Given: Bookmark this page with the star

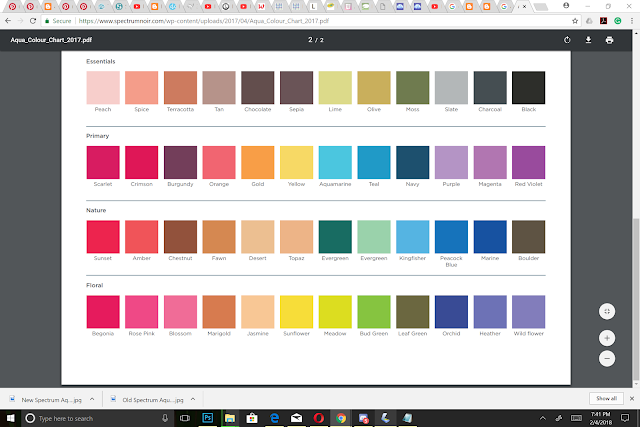Looking at the screenshot, I should (575, 21).
